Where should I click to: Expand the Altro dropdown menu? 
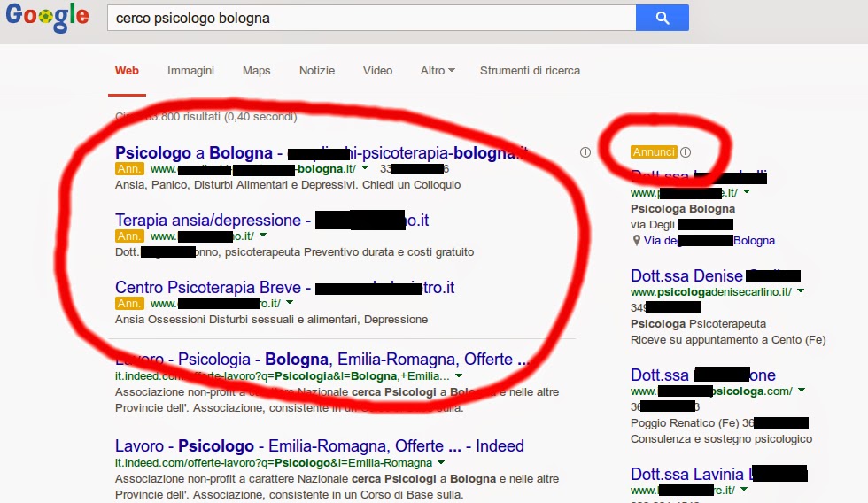(438, 71)
